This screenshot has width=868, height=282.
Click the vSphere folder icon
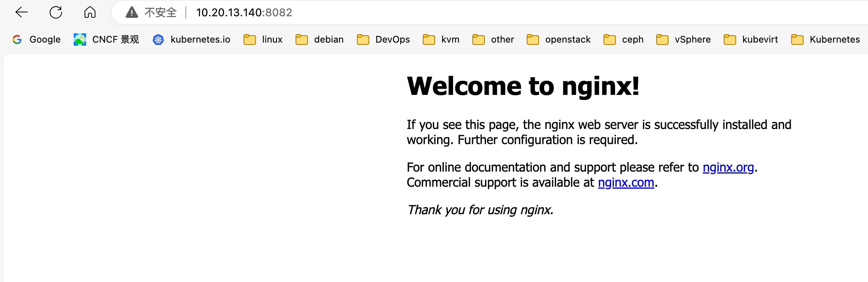[x=662, y=40]
